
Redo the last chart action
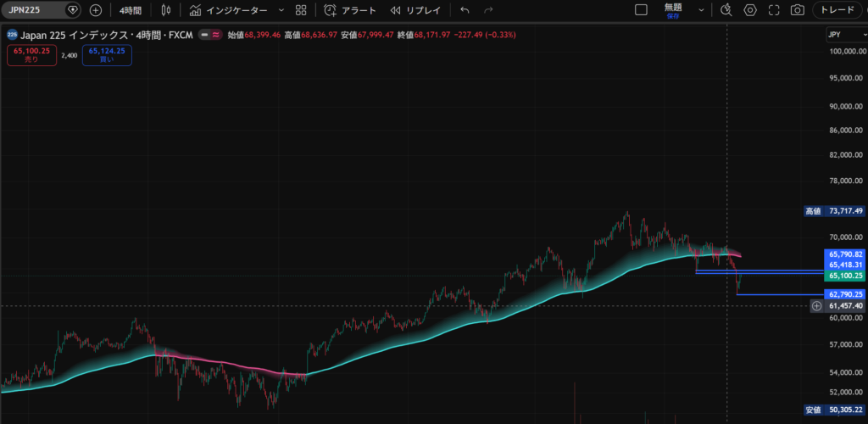[488, 10]
